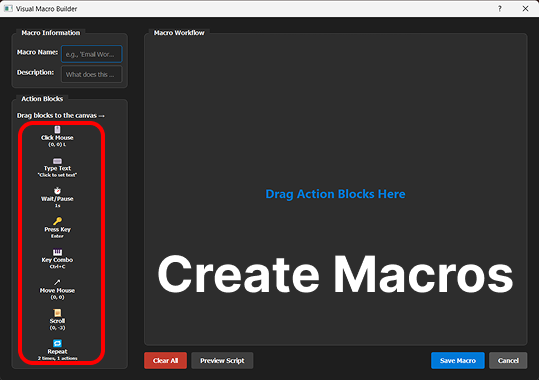This screenshot has width=539, height=380.
Task: Select the Wait/Pause stopwatch icon
Action: [x=57, y=191]
